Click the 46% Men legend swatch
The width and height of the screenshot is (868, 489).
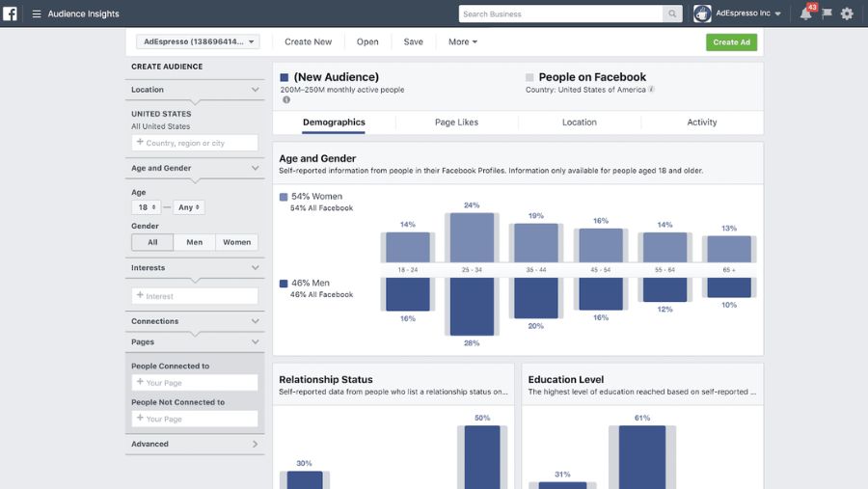(x=284, y=284)
